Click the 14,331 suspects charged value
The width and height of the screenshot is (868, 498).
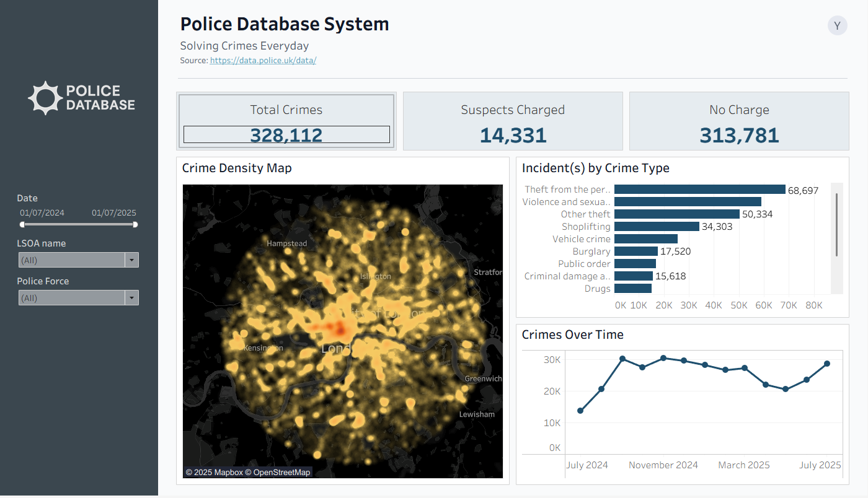[513, 135]
